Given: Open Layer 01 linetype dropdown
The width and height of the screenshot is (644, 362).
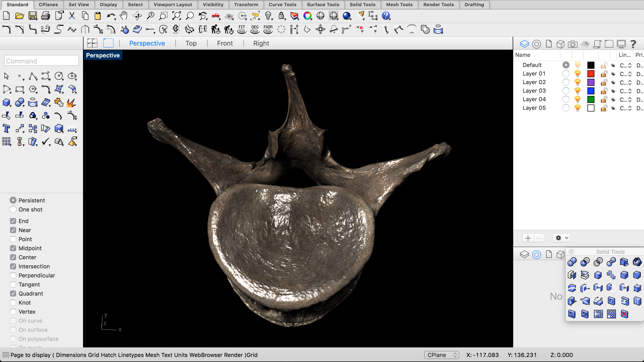Looking at the screenshot, I should pyautogui.click(x=626, y=74).
